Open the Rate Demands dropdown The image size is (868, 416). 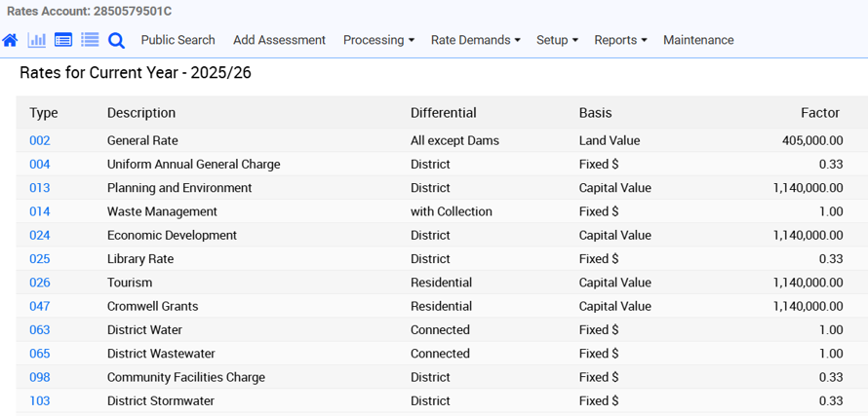tap(475, 40)
